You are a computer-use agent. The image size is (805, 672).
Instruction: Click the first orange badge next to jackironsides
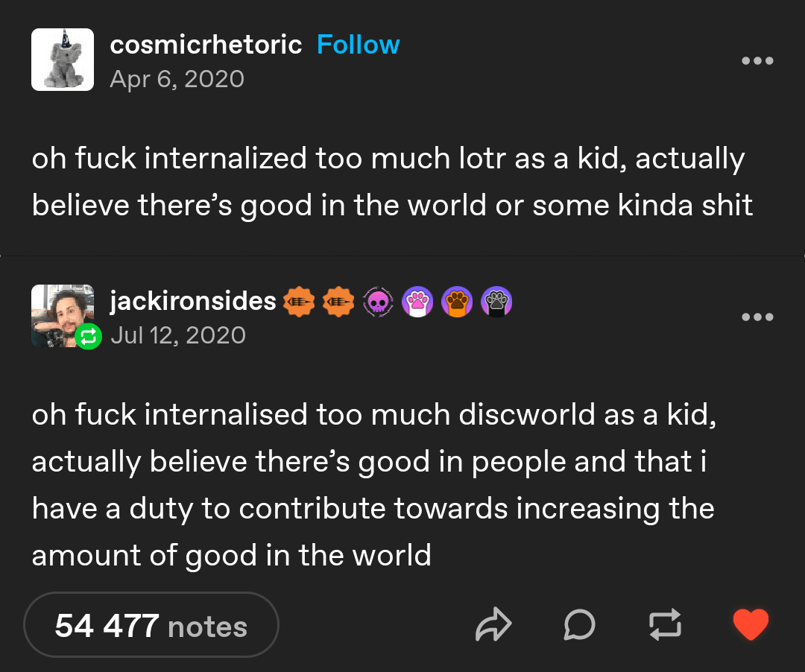point(299,302)
